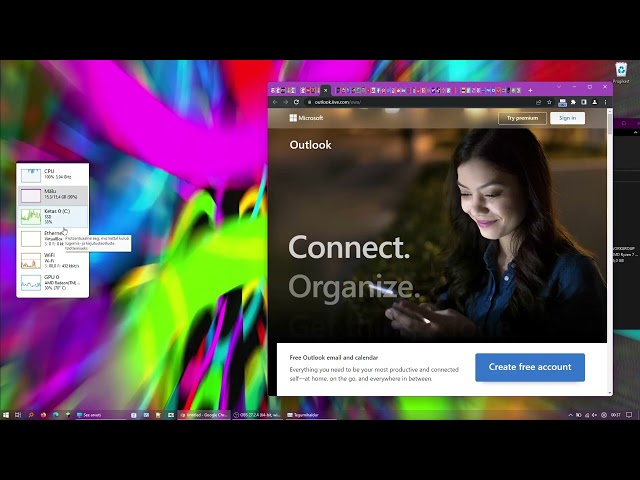The height and width of the screenshot is (480, 640).
Task: Reload the Outlook page
Action: [296, 102]
